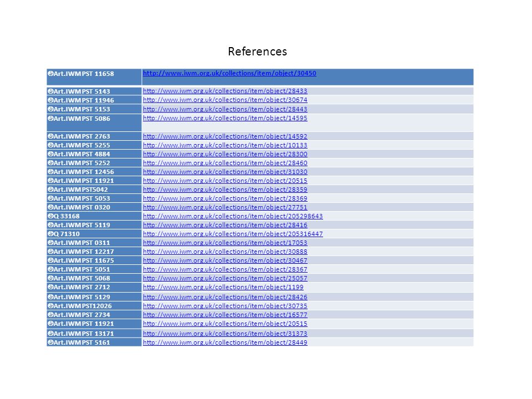The image size is (532, 399).
Task: Click the cell 'Art.IWM PST 12217'
Action: pos(94,252)
